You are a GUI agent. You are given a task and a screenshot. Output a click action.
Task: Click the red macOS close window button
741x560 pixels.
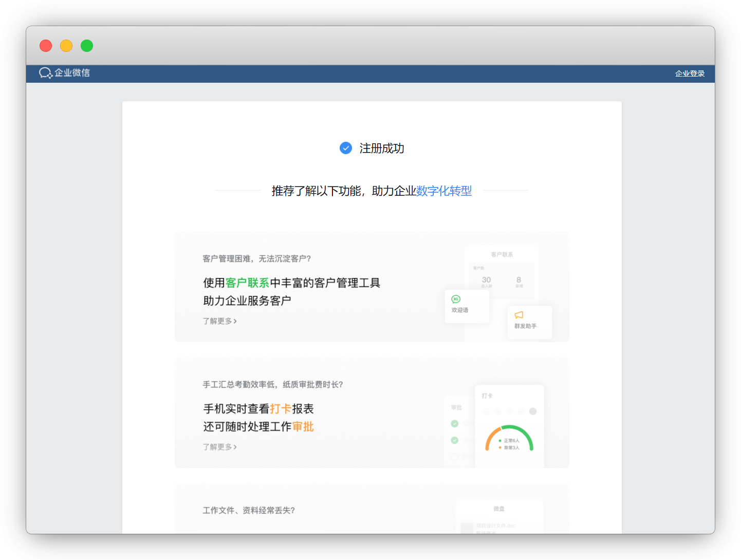46,46
